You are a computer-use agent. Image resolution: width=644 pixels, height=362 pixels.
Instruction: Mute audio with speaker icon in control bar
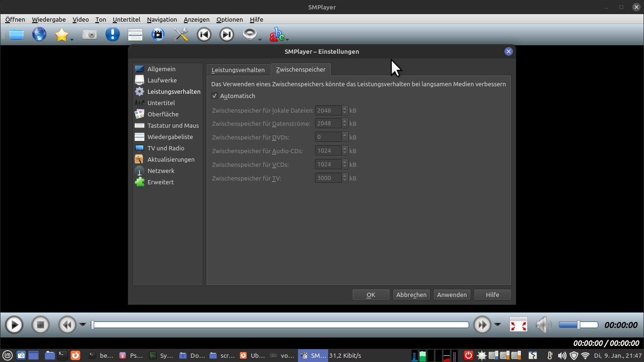543,325
